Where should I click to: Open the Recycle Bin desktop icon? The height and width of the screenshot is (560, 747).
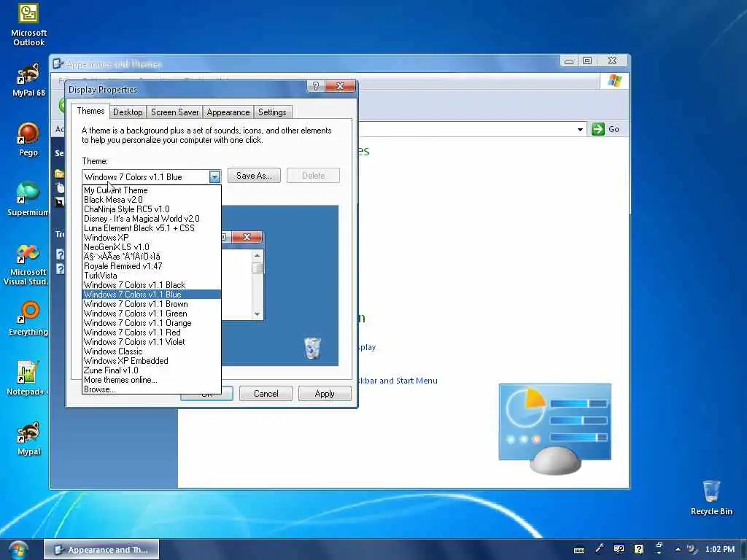(x=711, y=497)
